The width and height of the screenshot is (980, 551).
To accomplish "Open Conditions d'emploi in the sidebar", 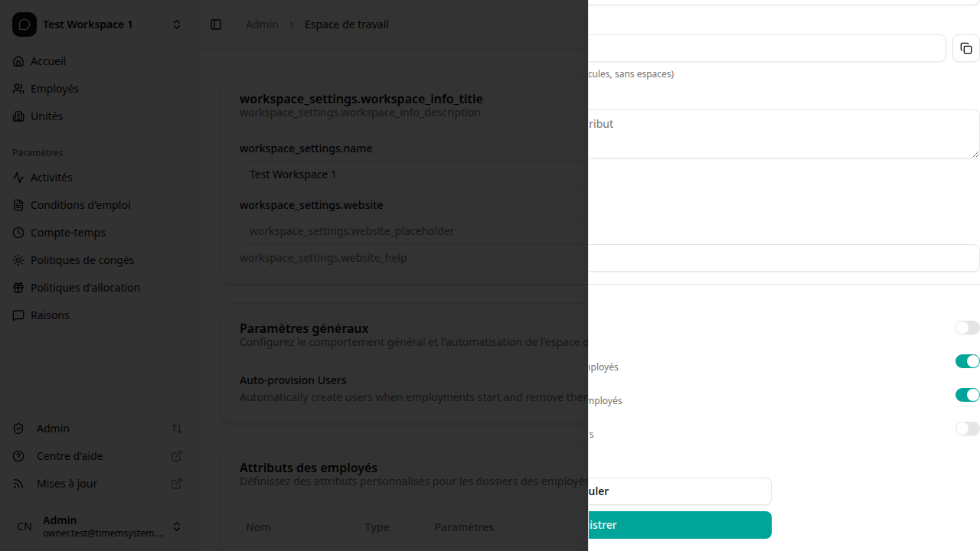I will click(x=80, y=205).
